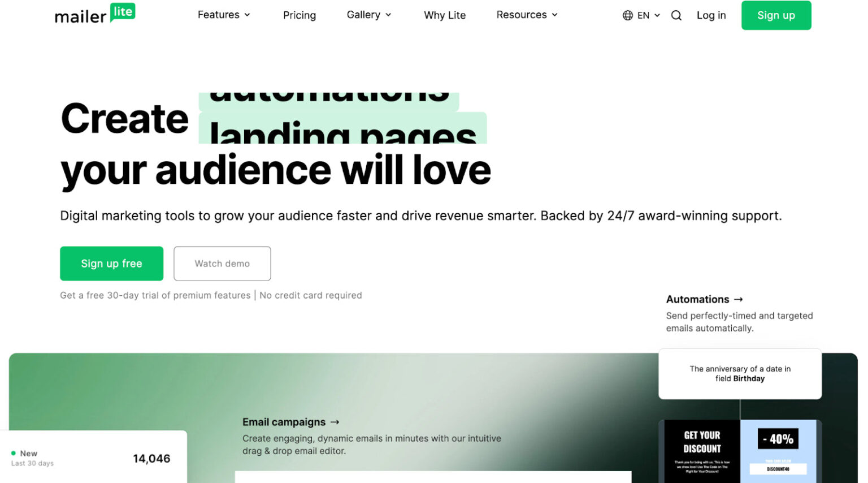868x483 pixels.
Task: Open the Automations heading link
Action: pyautogui.click(x=697, y=299)
